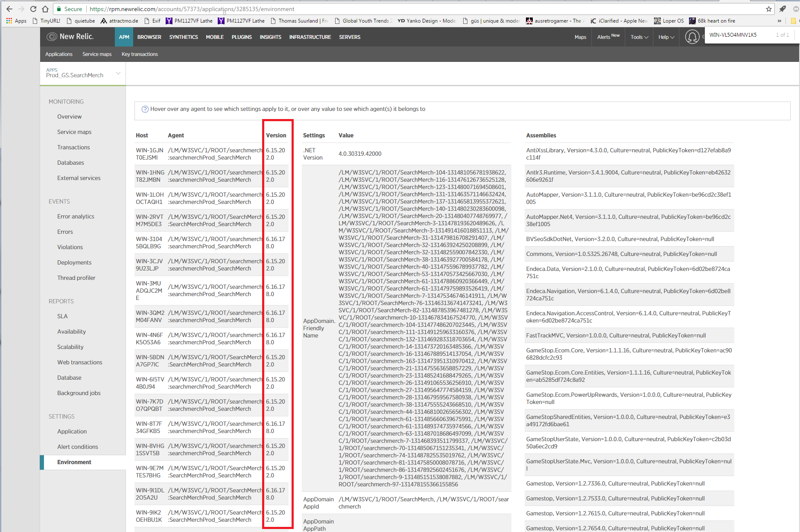
Task: Click the browser home icon
Action: (45, 9)
